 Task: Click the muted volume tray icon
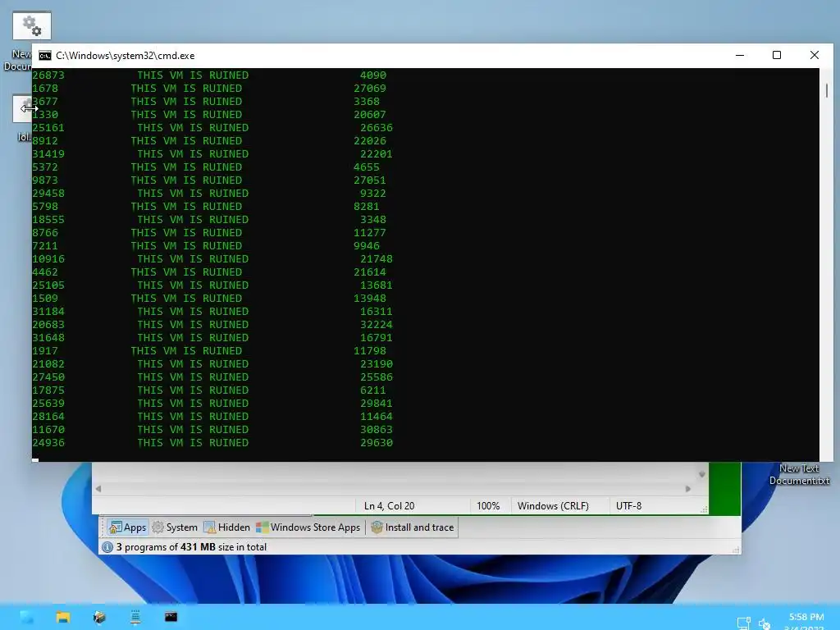click(x=765, y=623)
